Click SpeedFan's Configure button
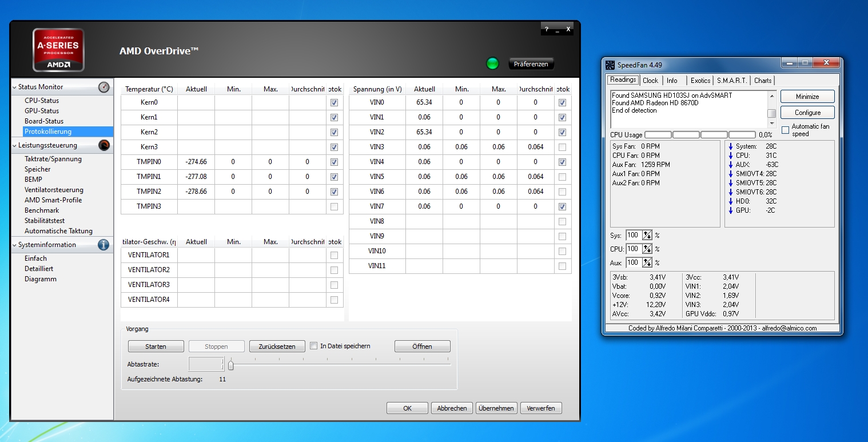 pyautogui.click(x=807, y=113)
